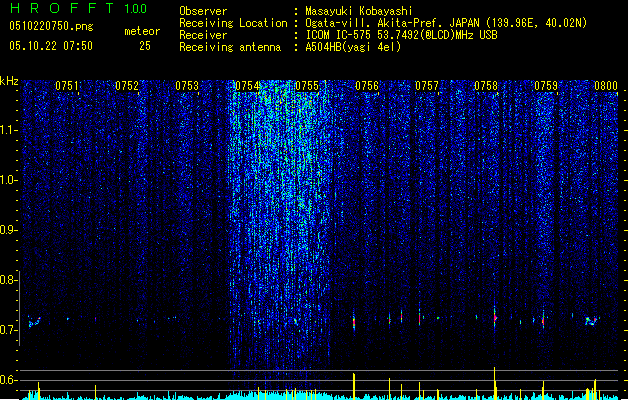Click the Receiving Location label
The height and width of the screenshot is (400, 629).
click(x=233, y=23)
